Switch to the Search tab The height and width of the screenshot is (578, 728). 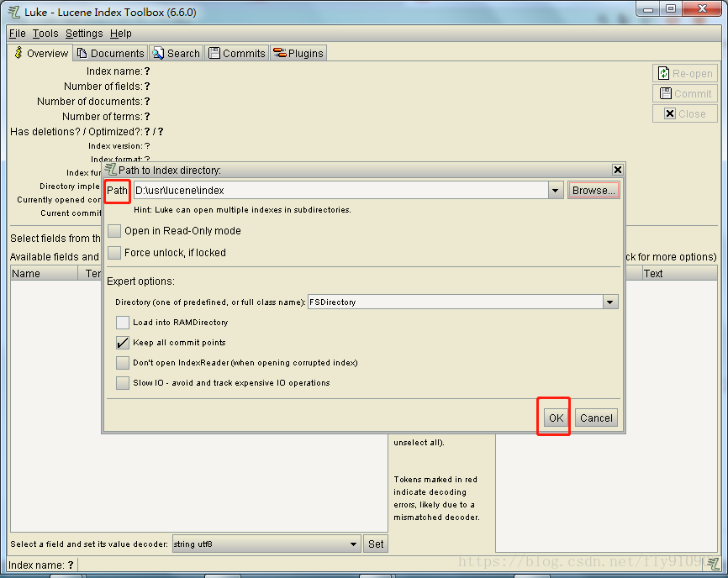click(176, 53)
